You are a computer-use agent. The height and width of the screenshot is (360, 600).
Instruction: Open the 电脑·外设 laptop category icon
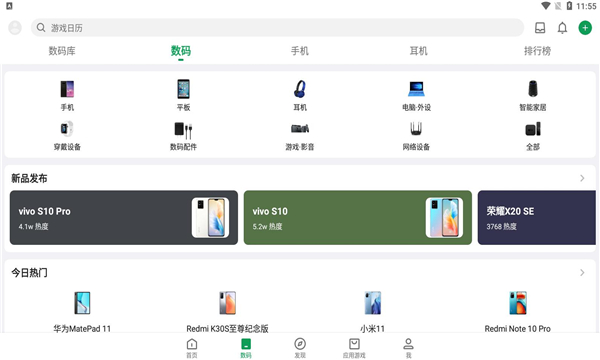point(416,89)
